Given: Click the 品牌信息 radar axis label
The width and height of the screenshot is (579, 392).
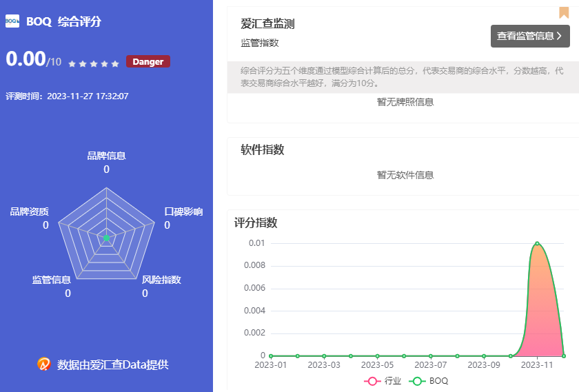Looking at the screenshot, I should tap(106, 156).
